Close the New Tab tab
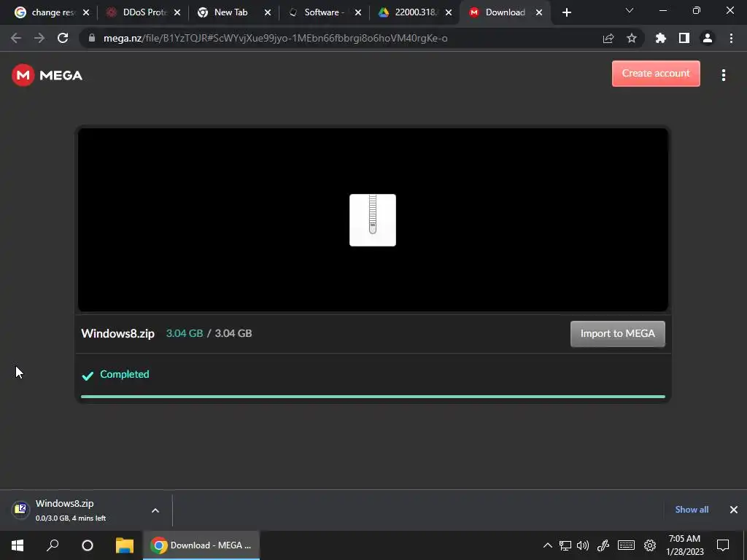The image size is (747, 560). (x=268, y=12)
